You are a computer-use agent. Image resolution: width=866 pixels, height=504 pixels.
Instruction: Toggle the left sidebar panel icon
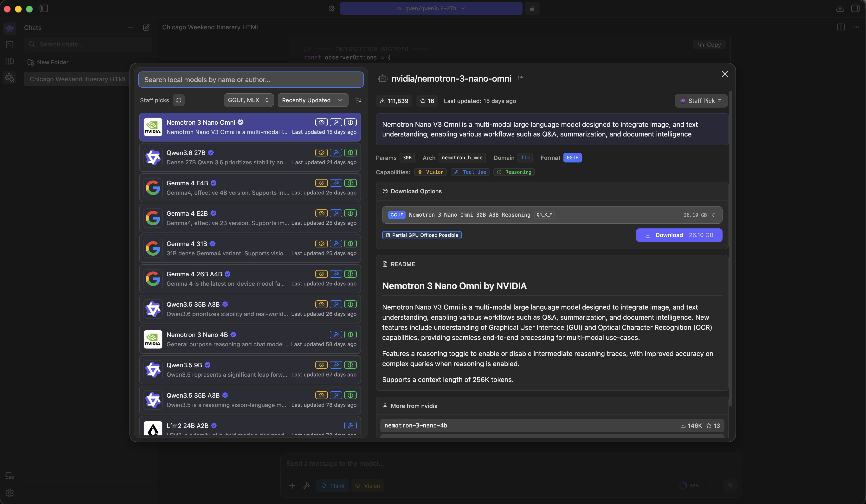[44, 9]
